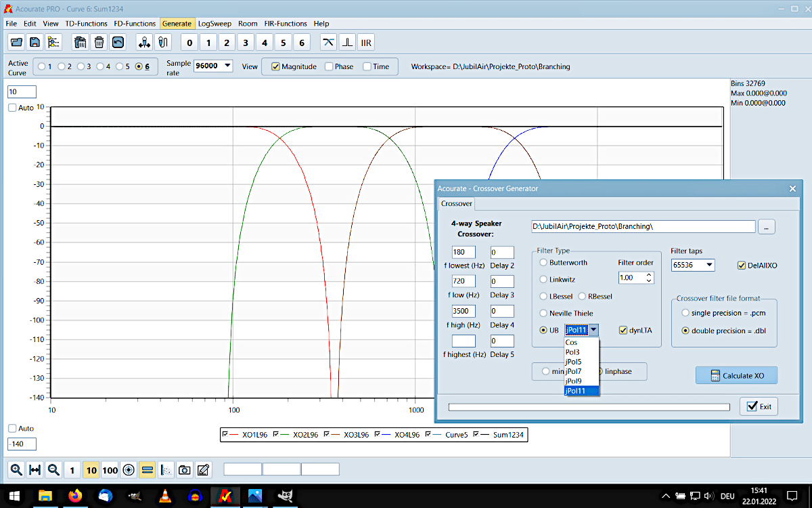Enable the Time view checkbox
This screenshot has height=508, width=812.
coord(367,66)
